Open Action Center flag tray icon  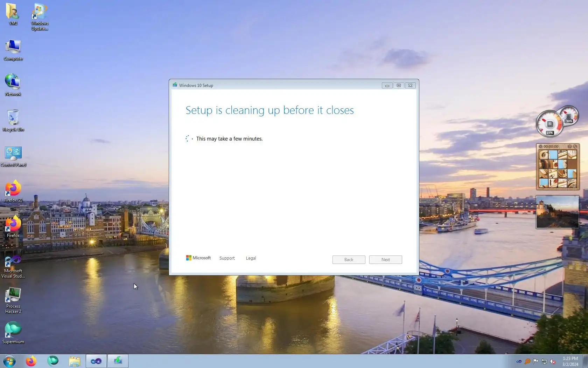point(536,361)
